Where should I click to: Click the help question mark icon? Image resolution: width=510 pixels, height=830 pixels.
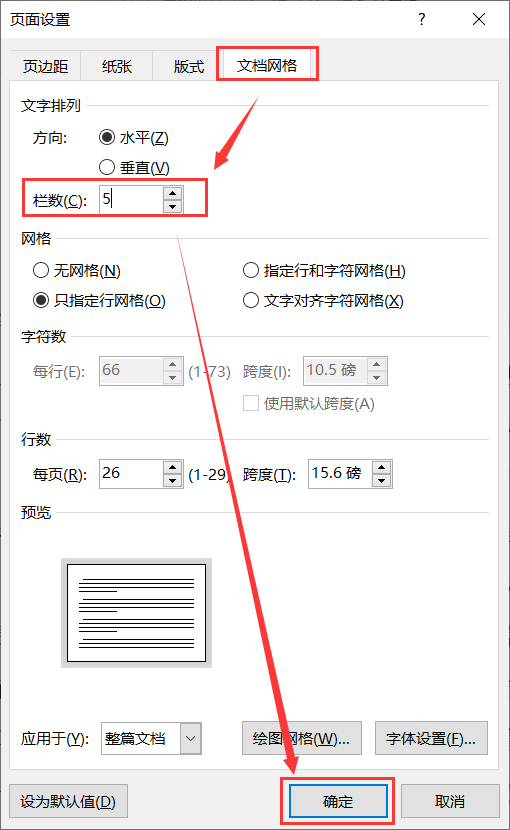pyautogui.click(x=422, y=20)
